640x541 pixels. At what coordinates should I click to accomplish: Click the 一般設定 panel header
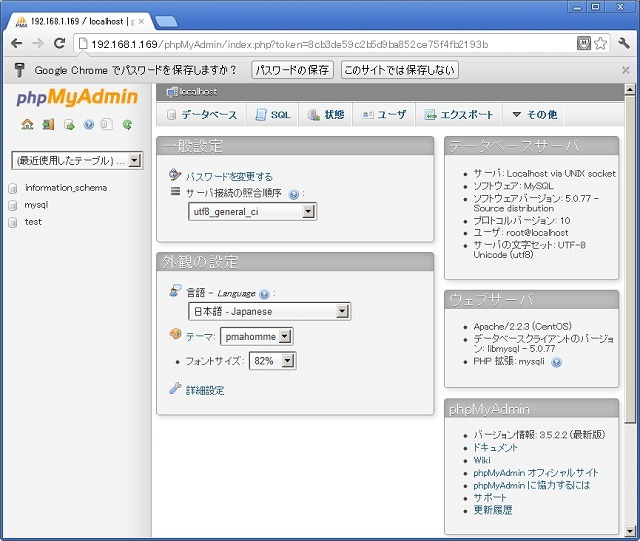click(x=295, y=146)
